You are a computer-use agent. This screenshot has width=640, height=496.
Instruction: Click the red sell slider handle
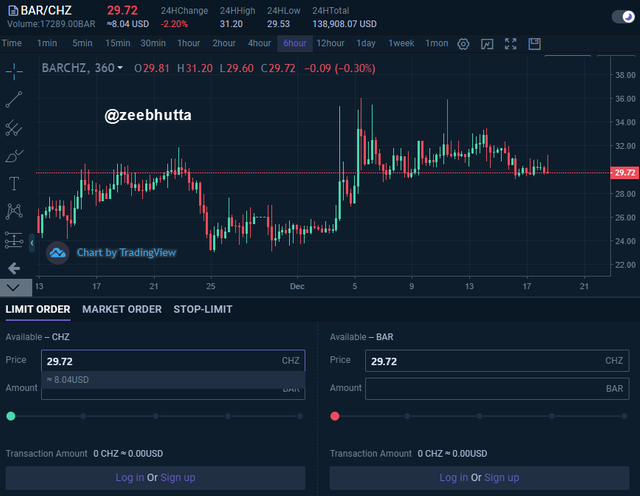pyautogui.click(x=335, y=416)
